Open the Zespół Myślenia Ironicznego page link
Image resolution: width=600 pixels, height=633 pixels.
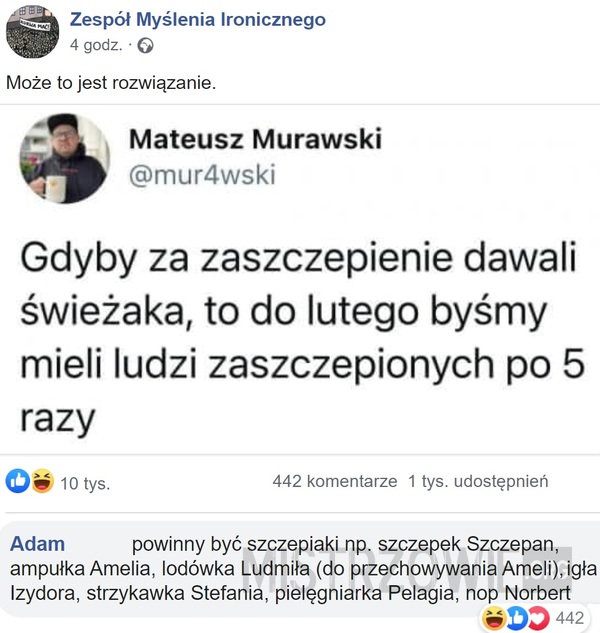(x=198, y=19)
